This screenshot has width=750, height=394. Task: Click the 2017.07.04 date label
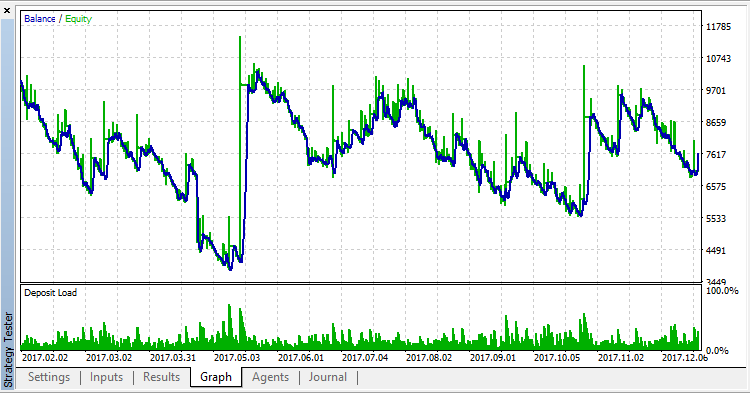(365, 358)
